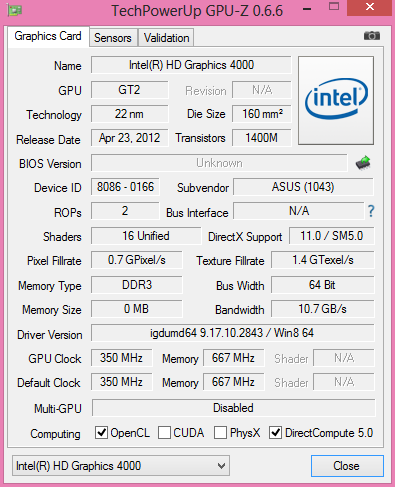Switch to the Validation tab
The image size is (395, 487).
point(166,38)
